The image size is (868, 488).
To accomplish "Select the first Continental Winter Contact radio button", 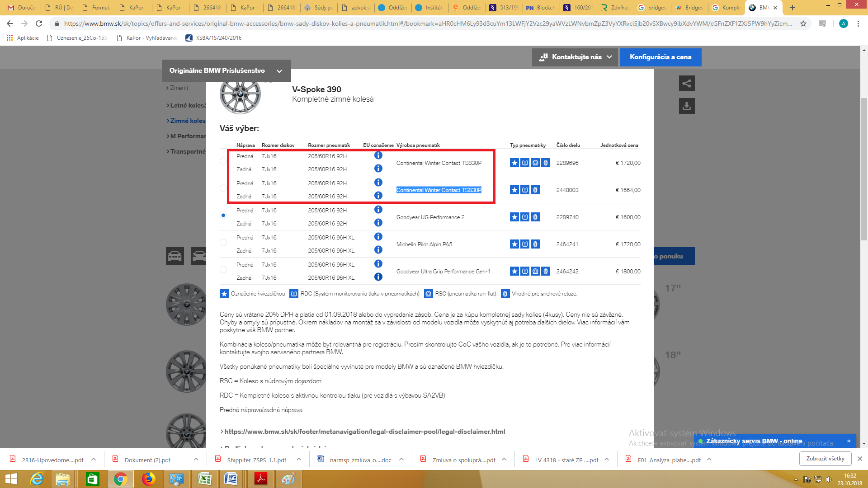I will [223, 161].
